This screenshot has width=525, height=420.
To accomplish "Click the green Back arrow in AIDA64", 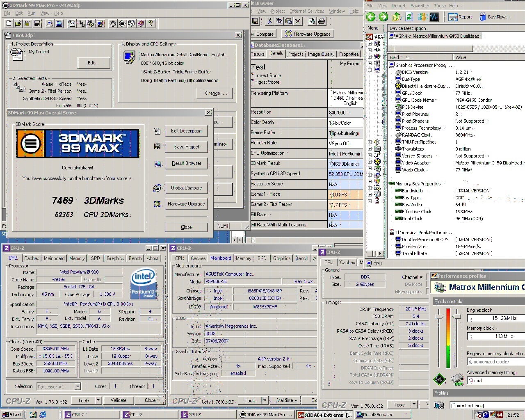I will pos(371,17).
